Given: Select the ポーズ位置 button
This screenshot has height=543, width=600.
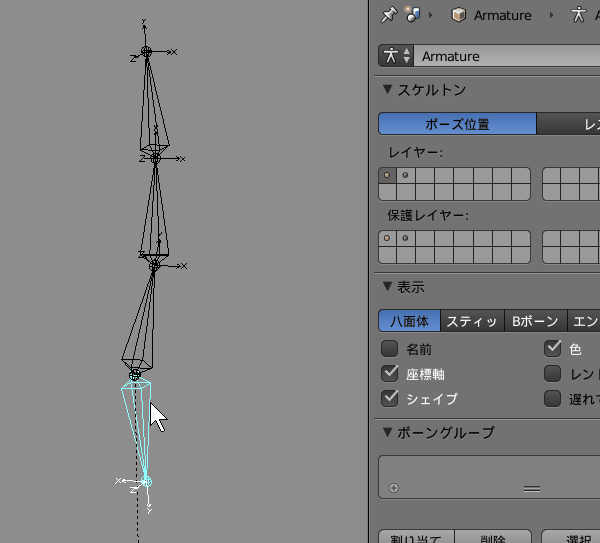Looking at the screenshot, I should click(457, 124).
